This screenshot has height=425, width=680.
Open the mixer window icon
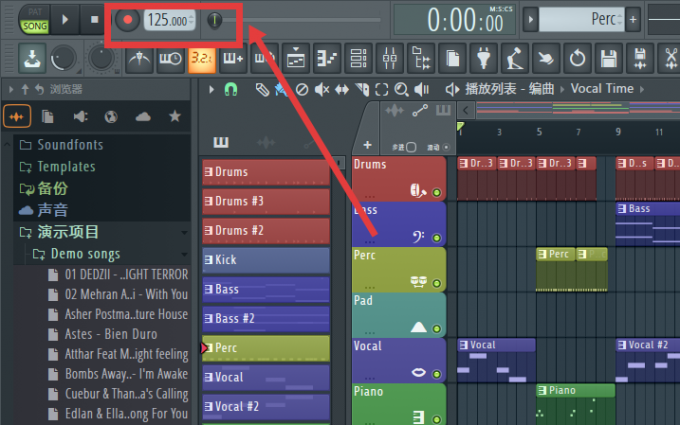tap(389, 58)
